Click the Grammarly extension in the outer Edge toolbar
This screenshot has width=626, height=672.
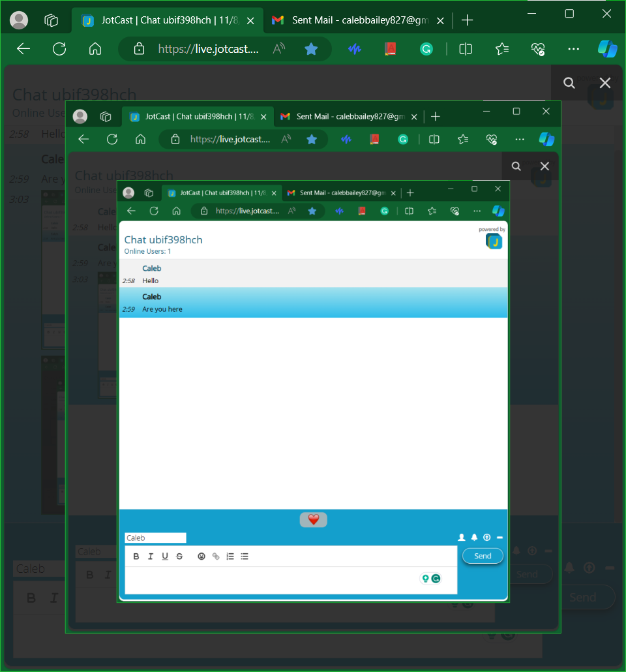pos(426,50)
